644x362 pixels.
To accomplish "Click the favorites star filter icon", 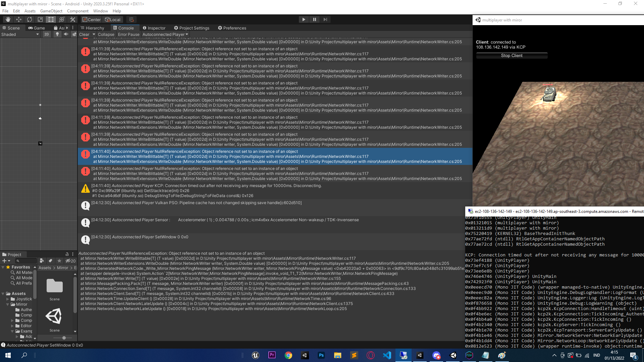I will pyautogui.click(x=59, y=261).
